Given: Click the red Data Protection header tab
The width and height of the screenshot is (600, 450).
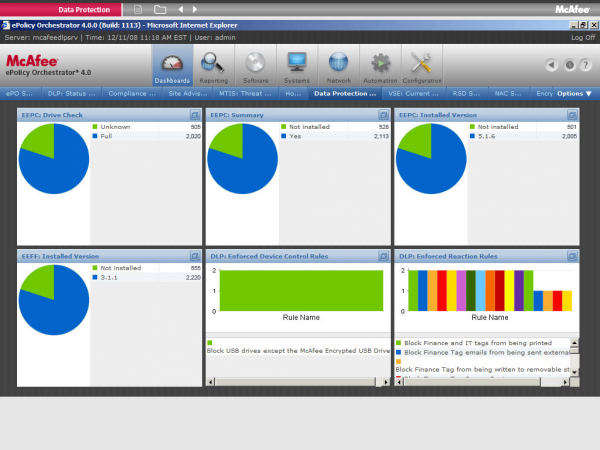Looking at the screenshot, I should pyautogui.click(x=61, y=10).
